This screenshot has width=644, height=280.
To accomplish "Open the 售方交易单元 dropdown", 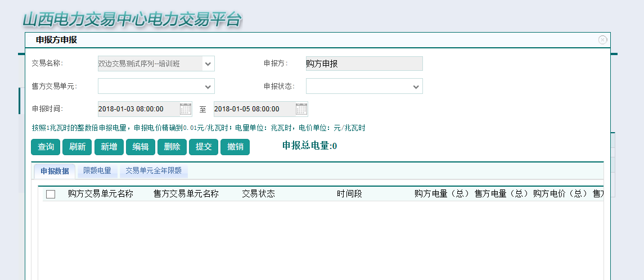I will 208,87.
